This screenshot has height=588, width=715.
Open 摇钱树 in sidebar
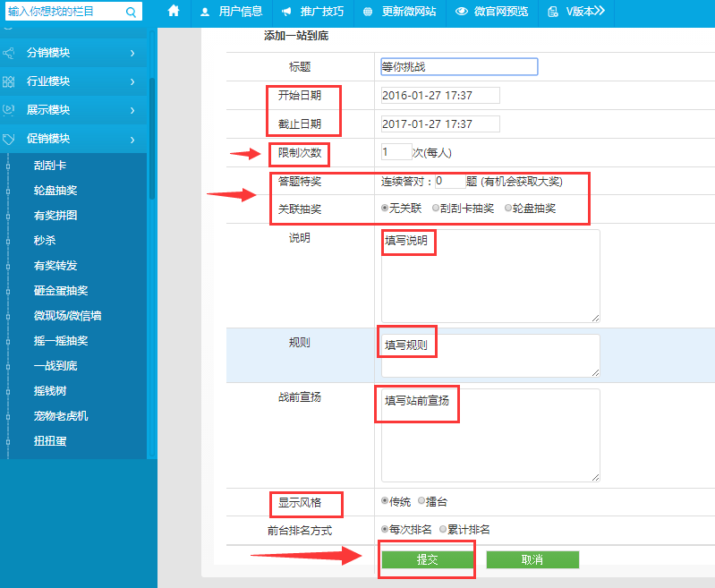pos(50,391)
